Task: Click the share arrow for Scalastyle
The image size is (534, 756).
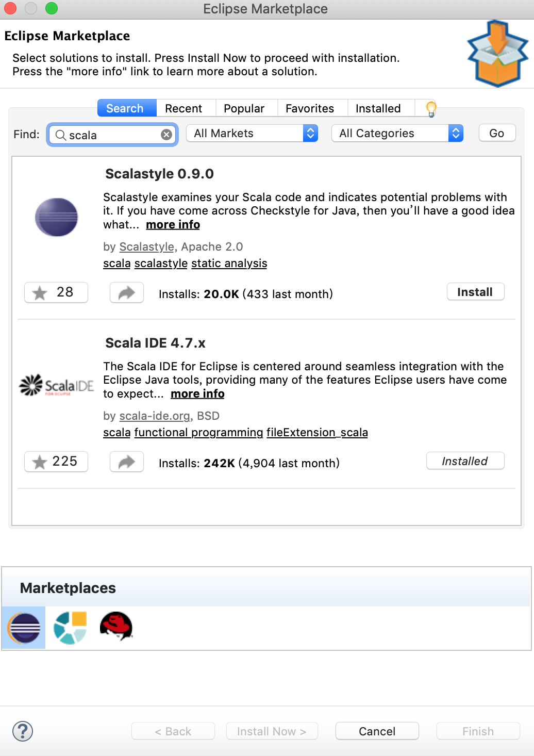Action: point(126,292)
